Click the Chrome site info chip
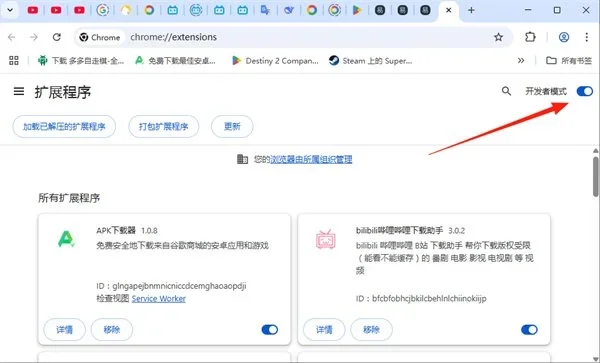Image resolution: width=600 pixels, height=363 pixels. coord(100,37)
